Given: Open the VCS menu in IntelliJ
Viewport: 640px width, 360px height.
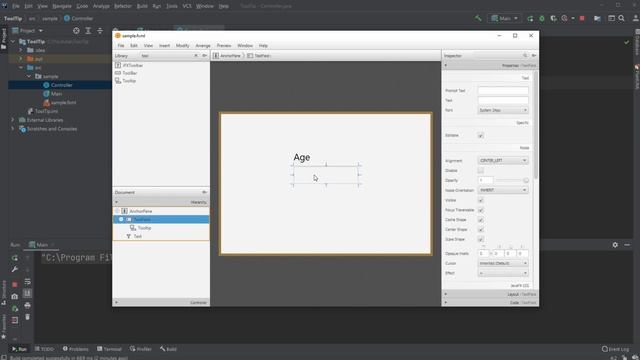Looking at the screenshot, I should 187,6.
